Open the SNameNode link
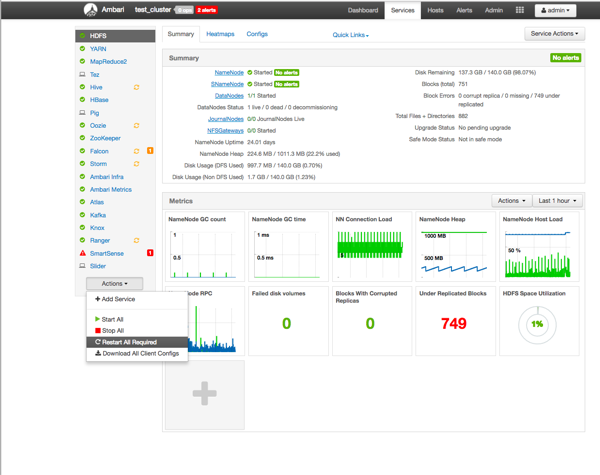Screen dimensions: 600x475 227,84
